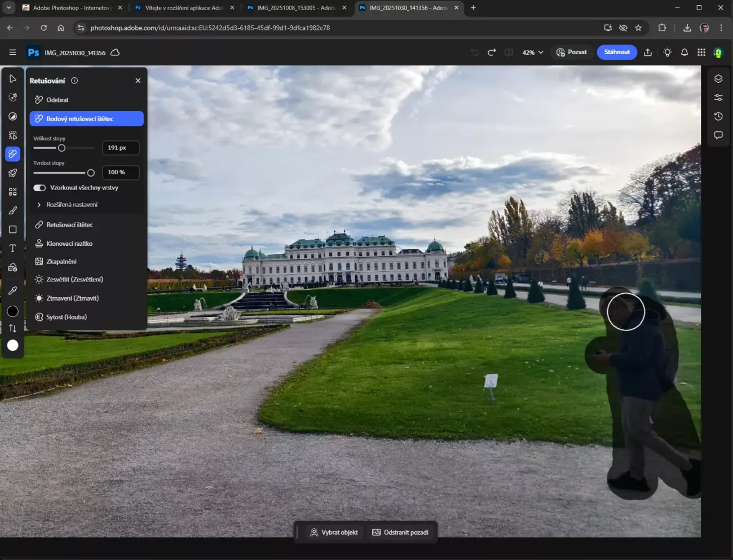Select the Eyedropper tool icon
The height and width of the screenshot is (560, 733).
[12, 290]
